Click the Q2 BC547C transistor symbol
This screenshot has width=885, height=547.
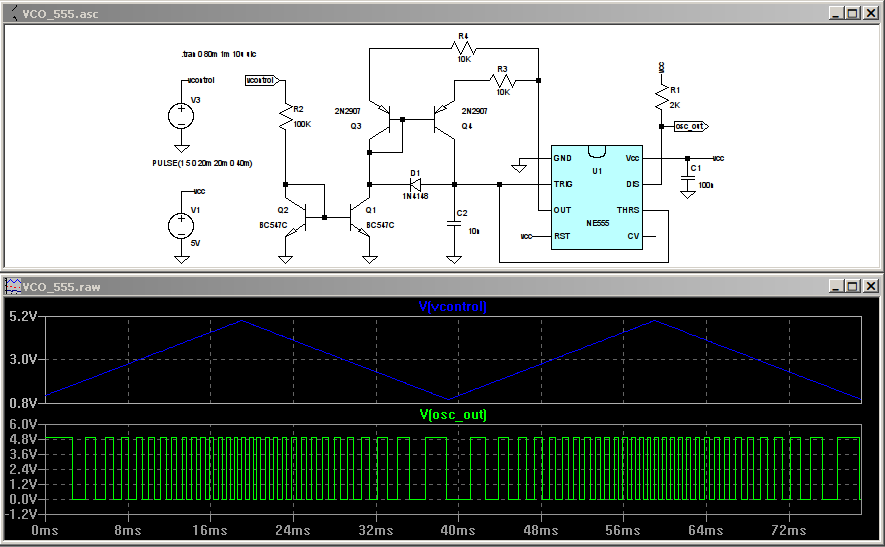coord(297,217)
